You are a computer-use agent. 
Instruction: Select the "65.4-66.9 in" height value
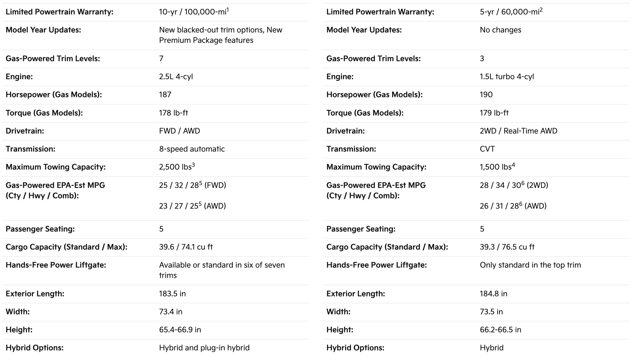click(180, 330)
